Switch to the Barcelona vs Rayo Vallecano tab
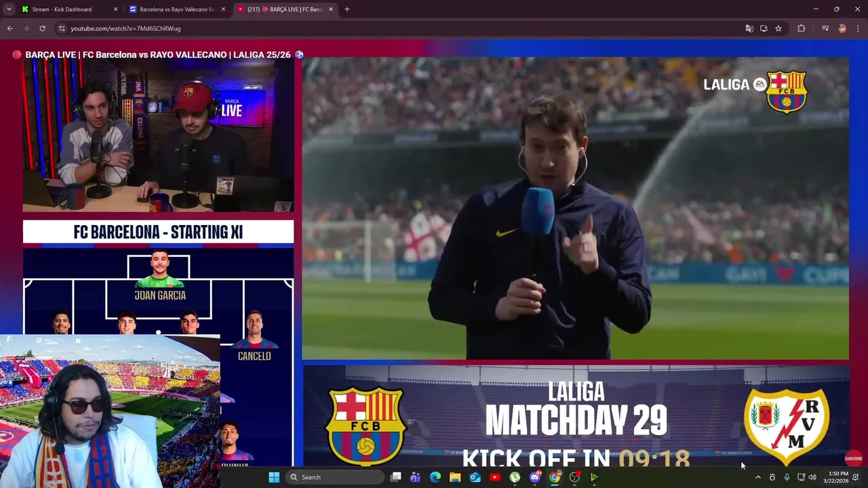Screen dimensions: 868x488 [x=176, y=9]
